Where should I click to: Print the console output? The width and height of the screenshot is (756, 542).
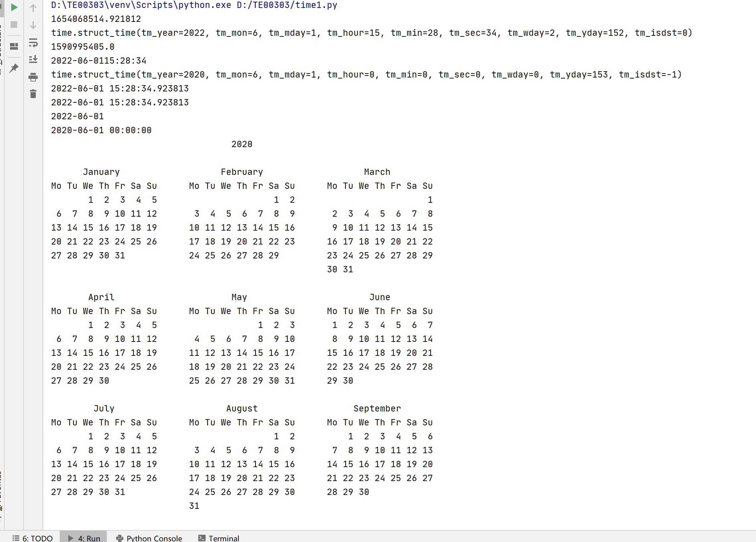33,77
